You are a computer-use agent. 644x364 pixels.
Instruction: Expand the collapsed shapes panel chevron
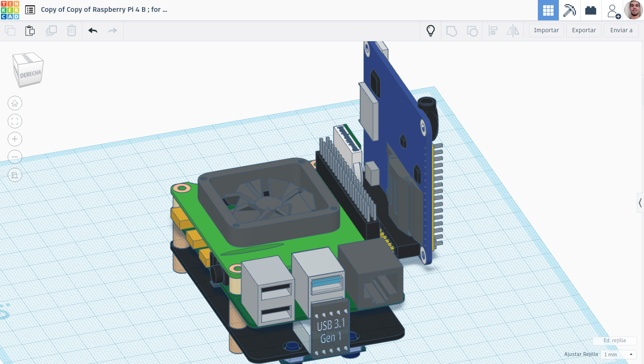coord(640,203)
